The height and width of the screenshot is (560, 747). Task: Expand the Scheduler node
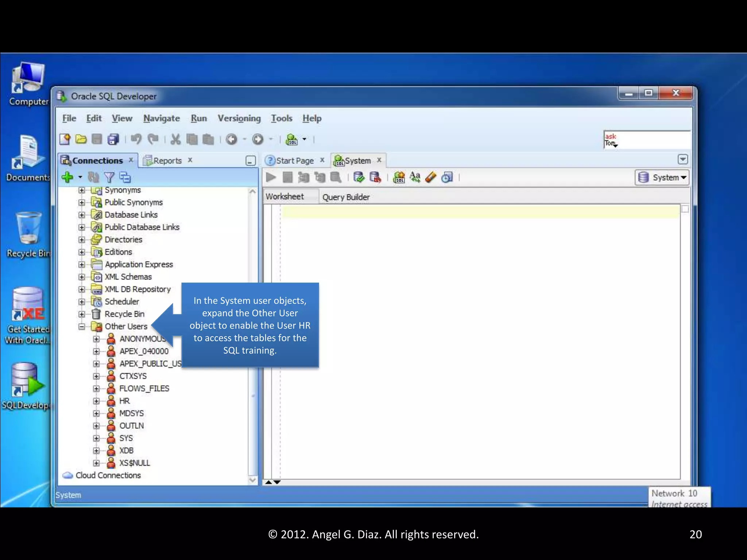(82, 302)
